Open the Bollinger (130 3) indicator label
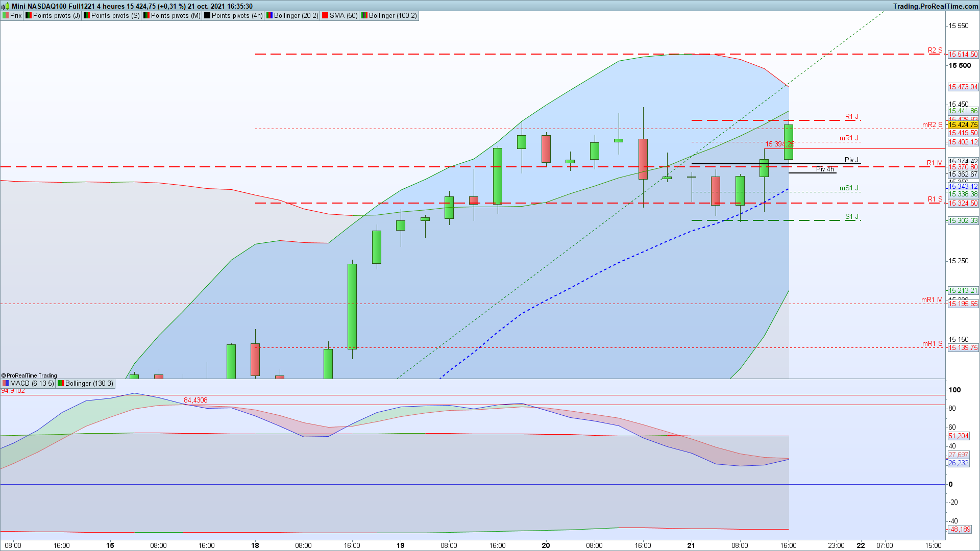This screenshot has height=551, width=980. tap(89, 384)
